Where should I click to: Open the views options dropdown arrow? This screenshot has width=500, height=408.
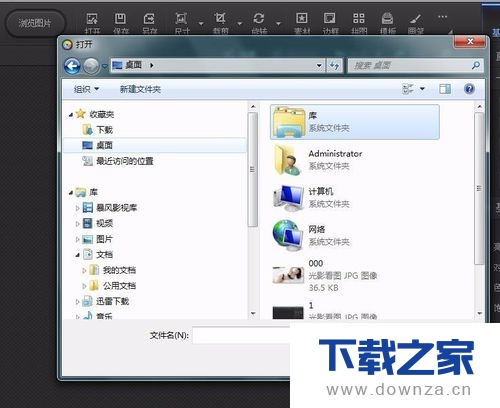(x=422, y=89)
